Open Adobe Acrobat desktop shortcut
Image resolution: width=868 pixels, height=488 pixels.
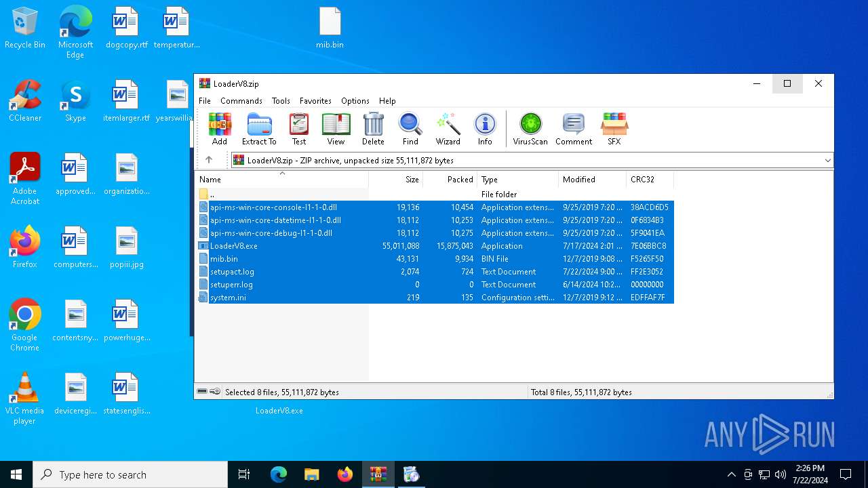pos(25,178)
